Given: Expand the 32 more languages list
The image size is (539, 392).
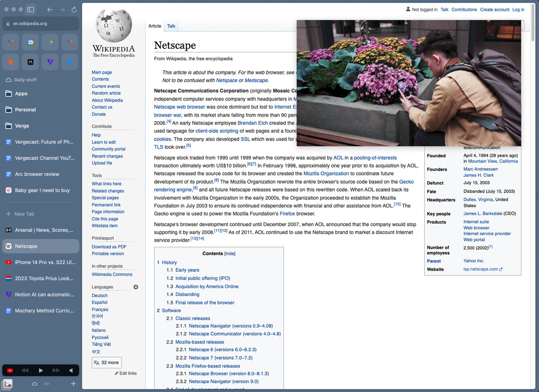Looking at the screenshot, I should (106, 362).
